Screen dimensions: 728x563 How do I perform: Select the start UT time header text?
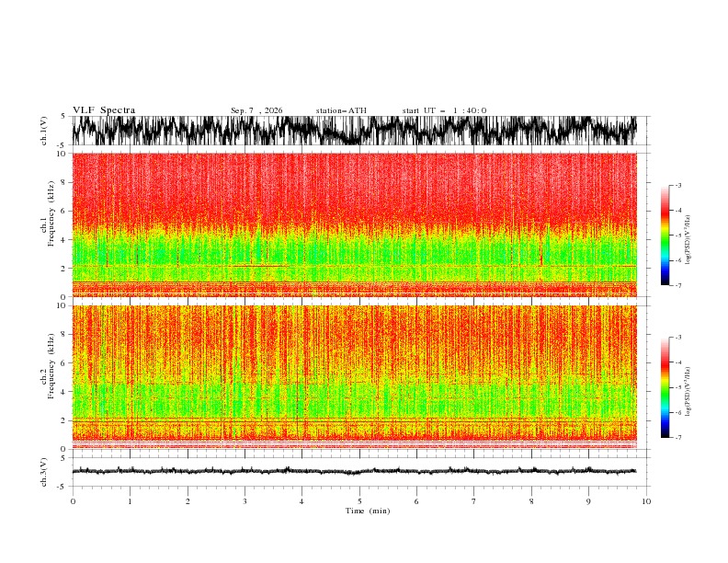[x=444, y=110]
